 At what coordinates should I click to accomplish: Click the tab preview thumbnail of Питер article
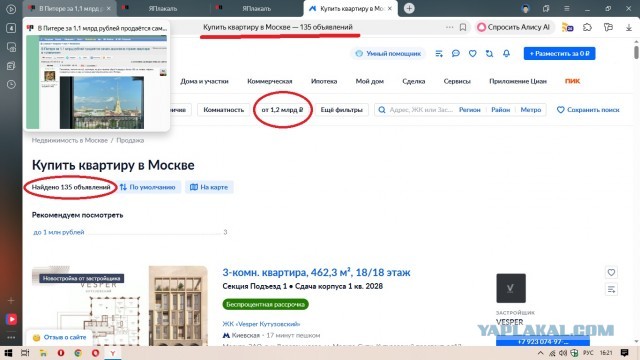(97, 82)
